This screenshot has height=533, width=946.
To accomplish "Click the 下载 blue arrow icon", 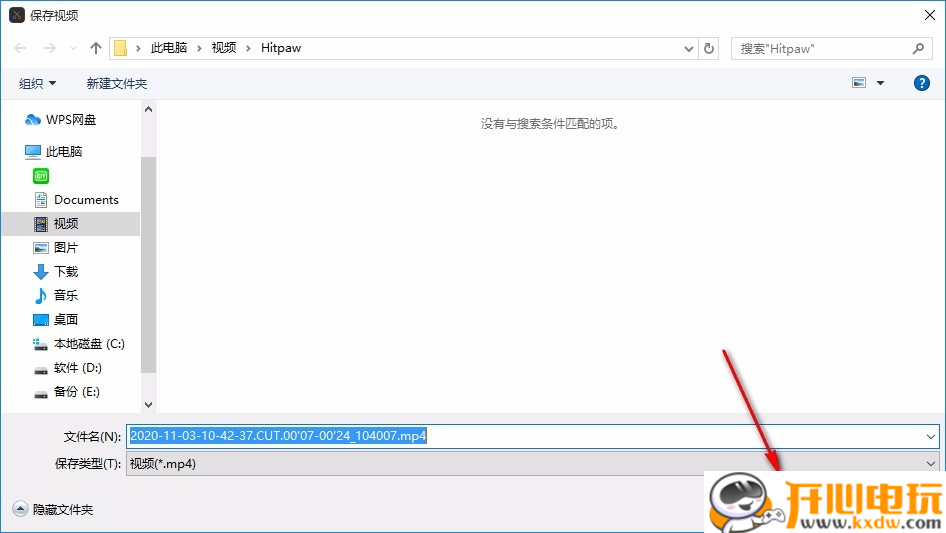I will click(41, 272).
